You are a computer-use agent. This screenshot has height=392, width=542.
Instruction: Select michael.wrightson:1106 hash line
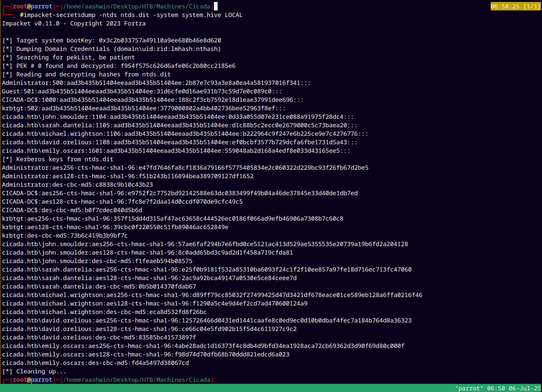coord(185,134)
